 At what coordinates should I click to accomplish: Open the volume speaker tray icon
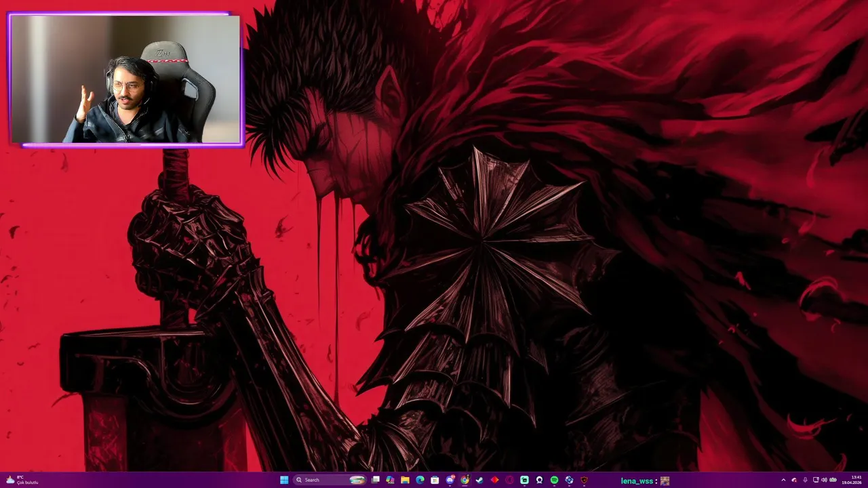pos(825,480)
